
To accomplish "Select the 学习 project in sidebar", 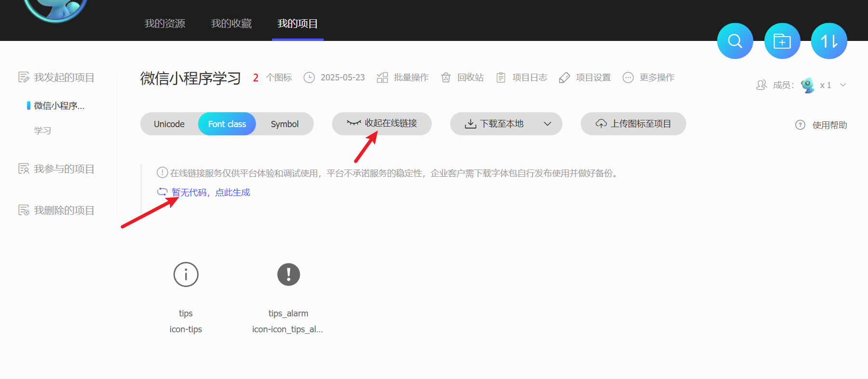I will (42, 131).
